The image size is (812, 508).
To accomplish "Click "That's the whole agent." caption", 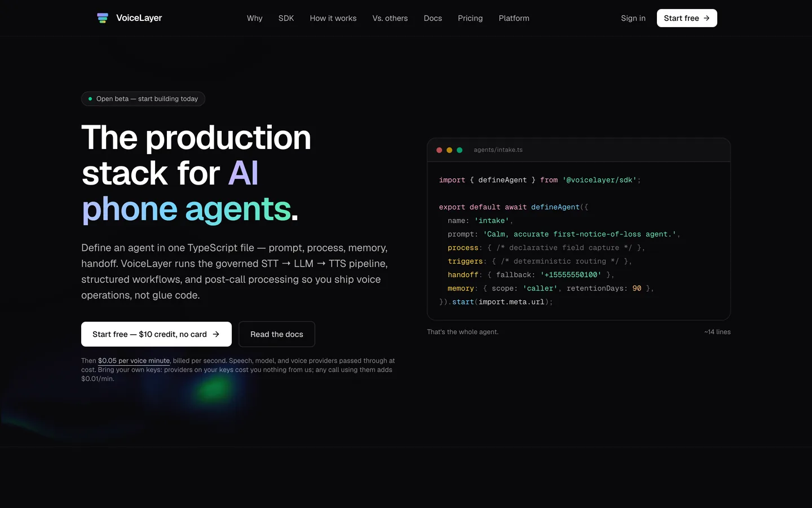I will (462, 332).
